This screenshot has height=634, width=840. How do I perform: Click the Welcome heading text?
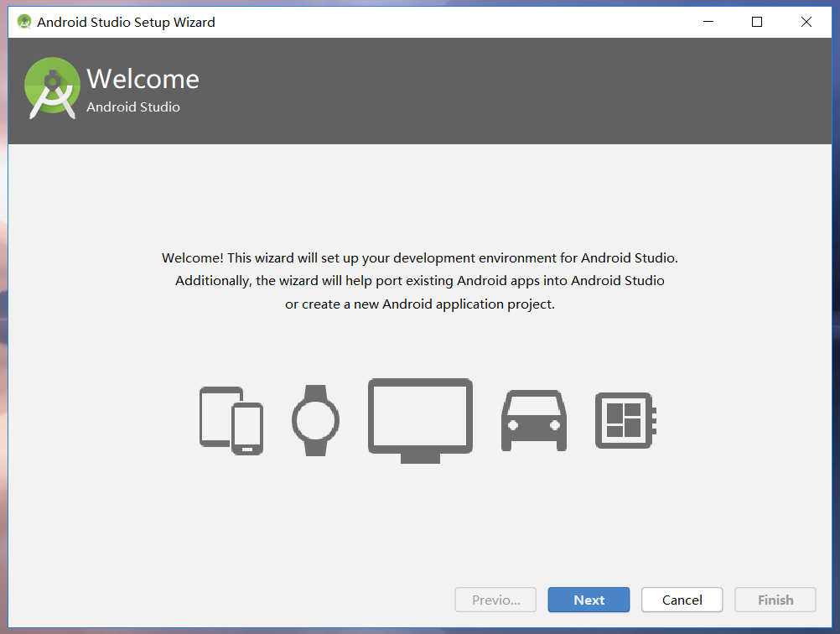pos(143,78)
